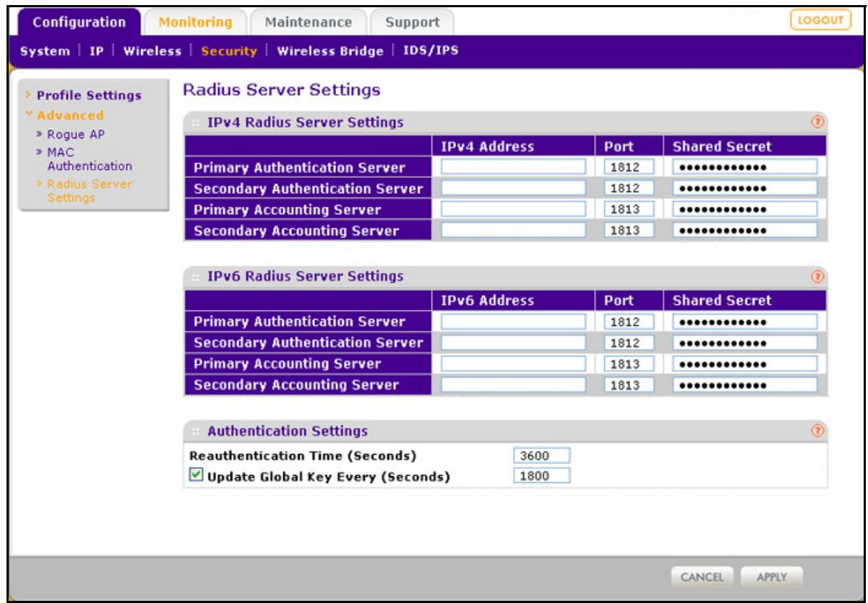
Task: Focus IPv4 Primary Authentication Server address field
Action: pos(513,168)
